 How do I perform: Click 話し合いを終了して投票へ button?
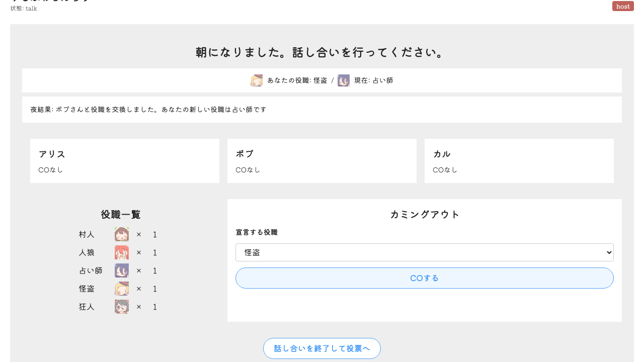[322, 348]
